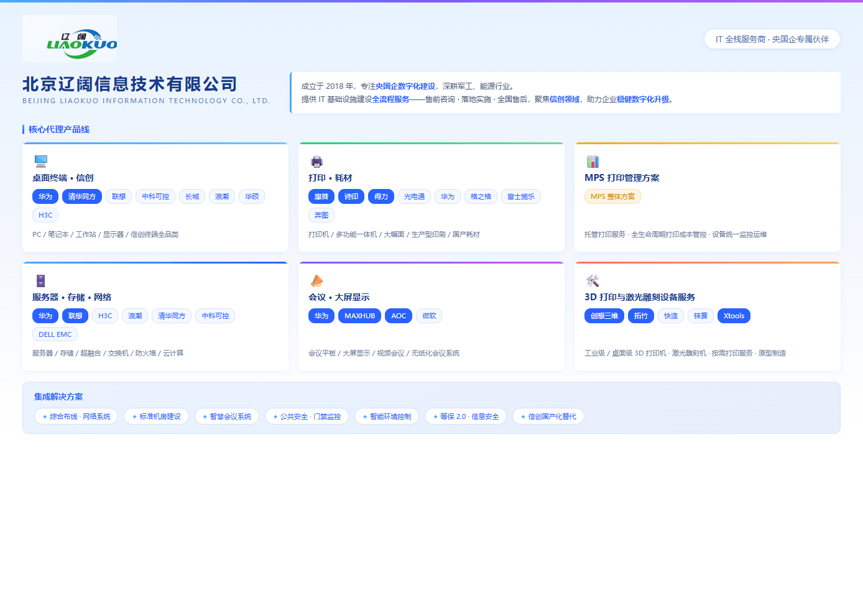Click the 央国企数字化建设 highlighted text
Screen dimensions: 863x616
tap(405, 86)
